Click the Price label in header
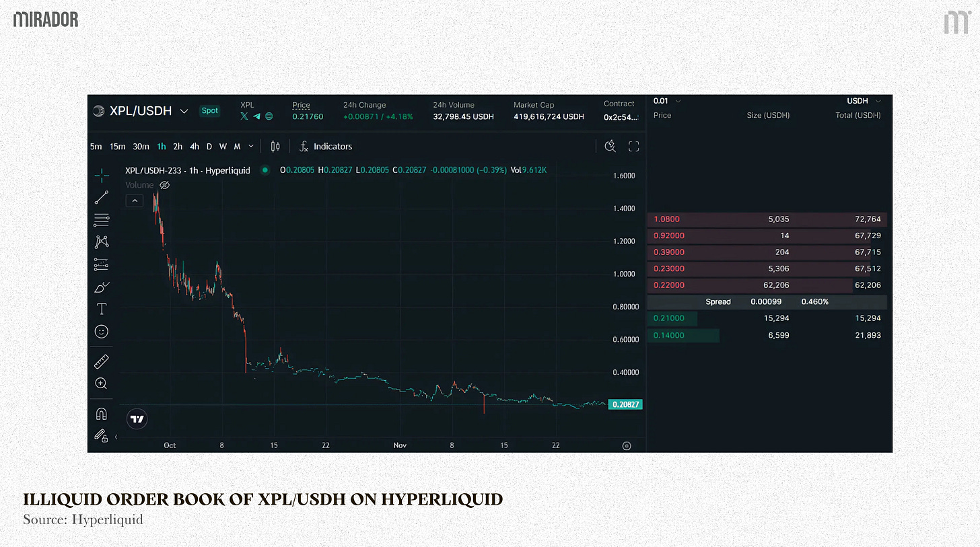 (301, 105)
